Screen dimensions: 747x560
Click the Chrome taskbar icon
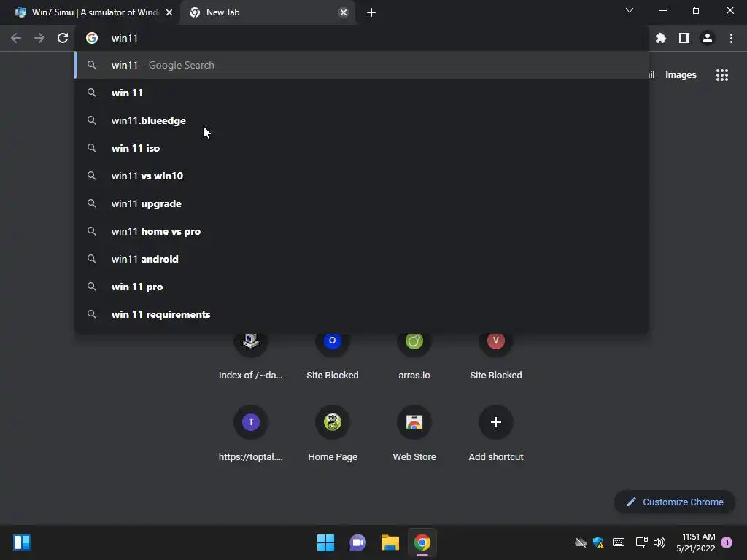(422, 542)
